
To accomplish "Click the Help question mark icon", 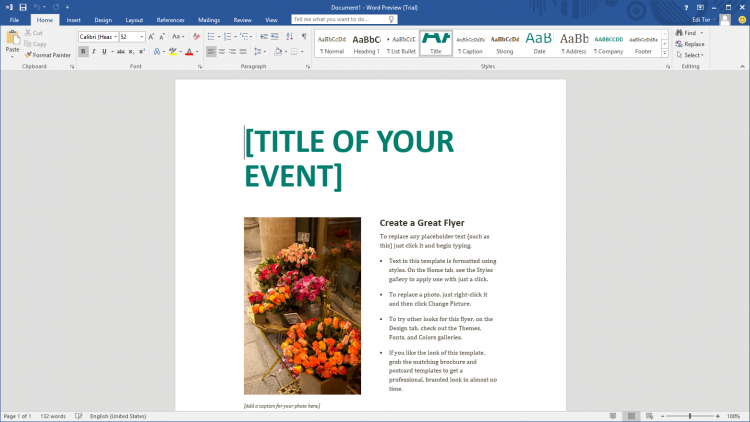I will [686, 8].
